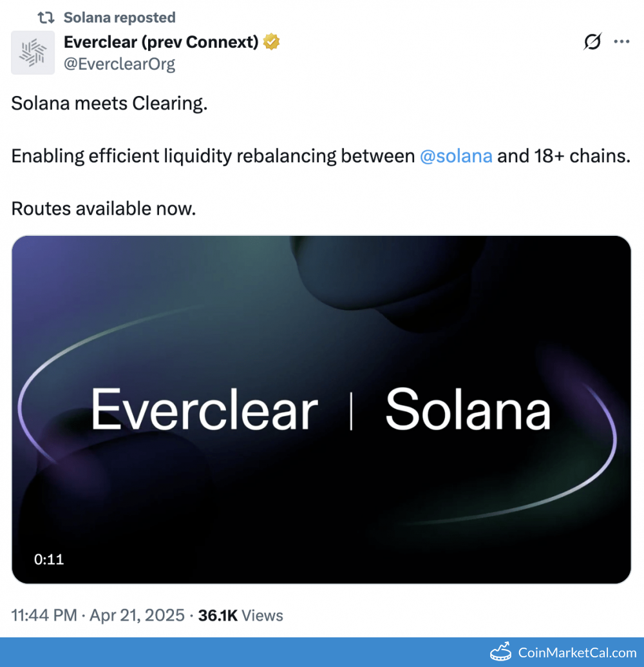Click the 11:44 PM post timestamp
This screenshot has width=644, height=667.
[x=44, y=615]
